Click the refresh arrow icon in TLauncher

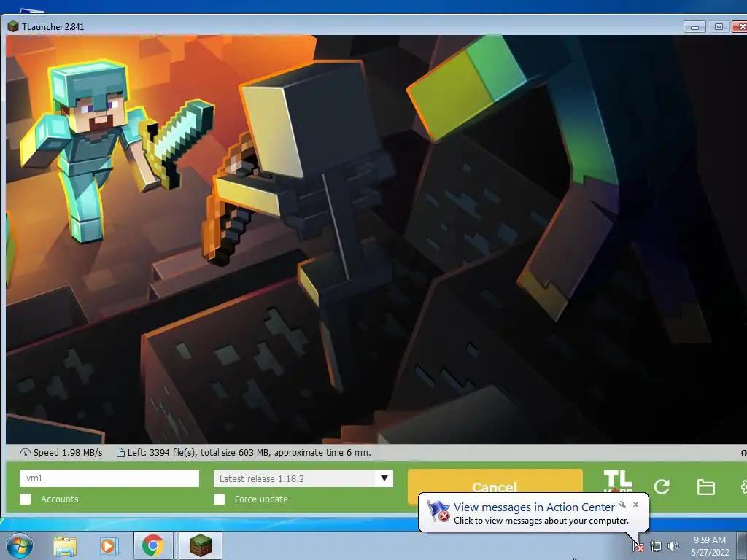pos(662,486)
